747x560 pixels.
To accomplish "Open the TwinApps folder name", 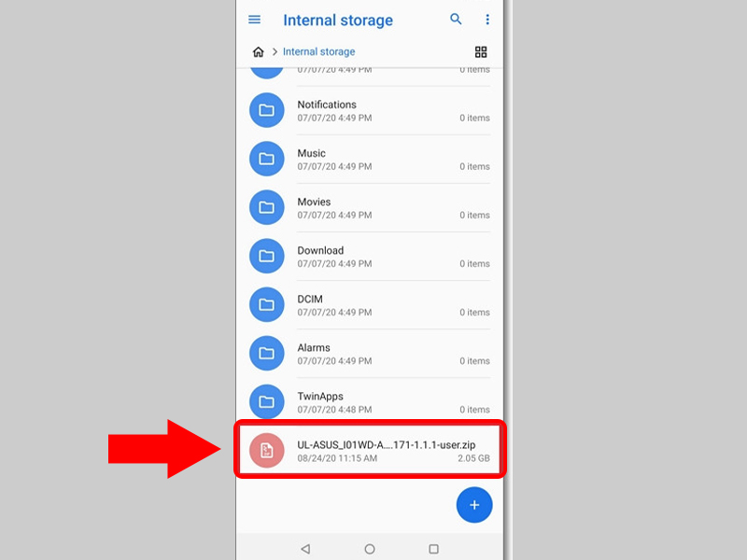I will (320, 396).
